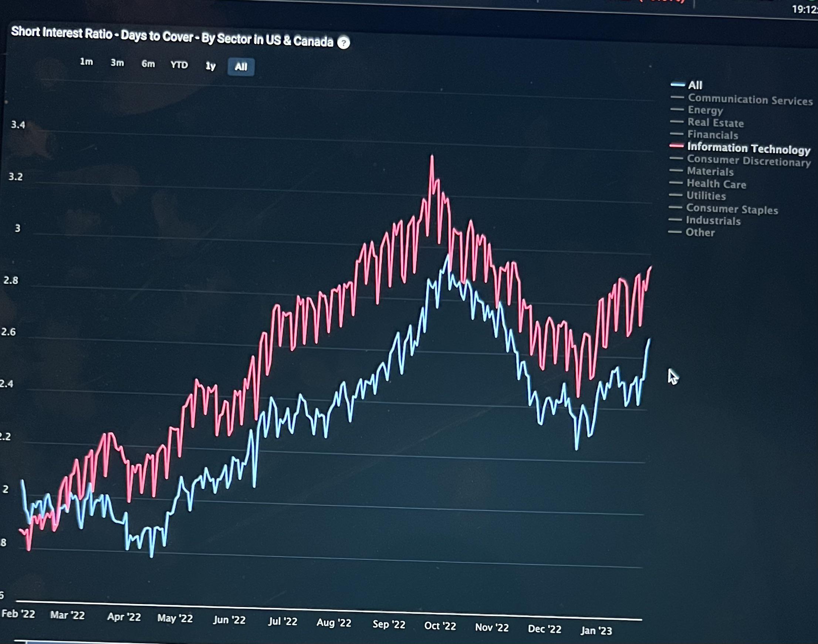818x644 pixels.
Task: Switch to the 6m range
Action: click(x=148, y=64)
